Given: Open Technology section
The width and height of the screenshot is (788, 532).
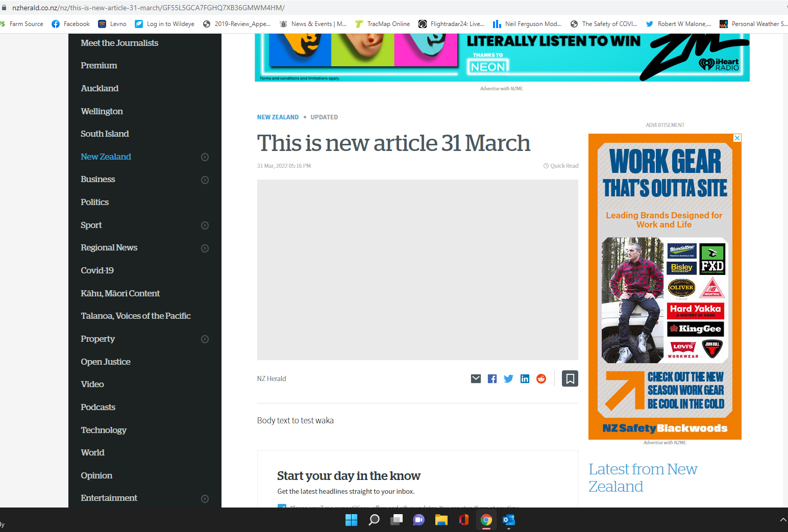Looking at the screenshot, I should pyautogui.click(x=104, y=430).
